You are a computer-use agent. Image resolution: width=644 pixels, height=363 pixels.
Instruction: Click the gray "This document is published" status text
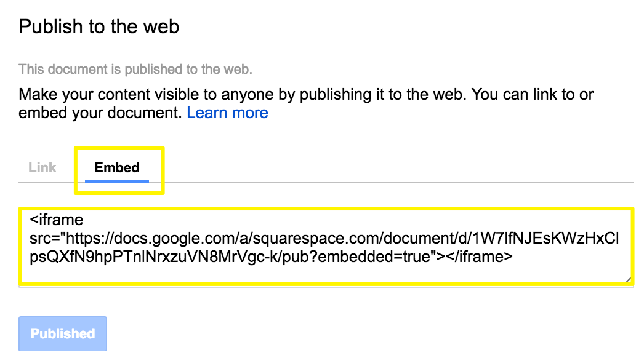pyautogui.click(x=135, y=70)
